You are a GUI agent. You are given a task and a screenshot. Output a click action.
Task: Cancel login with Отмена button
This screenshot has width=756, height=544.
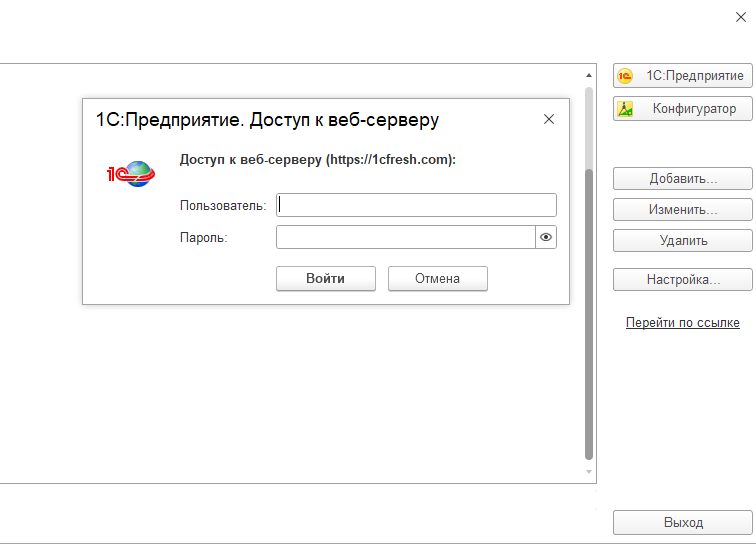pos(437,278)
